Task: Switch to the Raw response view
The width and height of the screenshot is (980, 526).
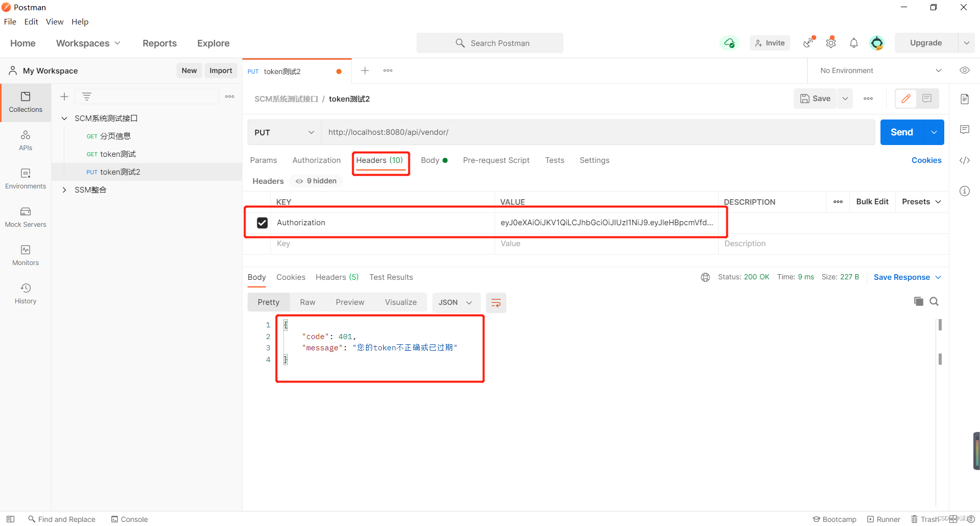Action: pyautogui.click(x=308, y=302)
